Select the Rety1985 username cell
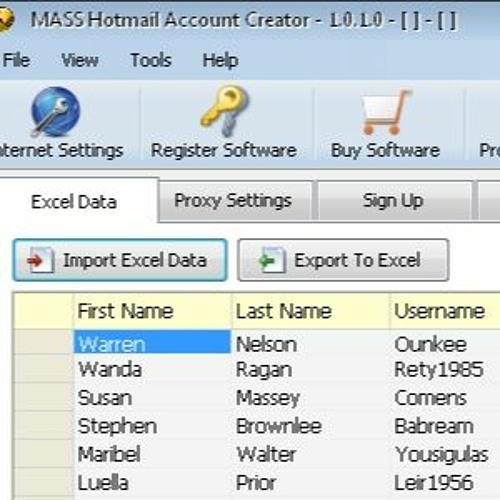This screenshot has height=500, width=500. (445, 369)
